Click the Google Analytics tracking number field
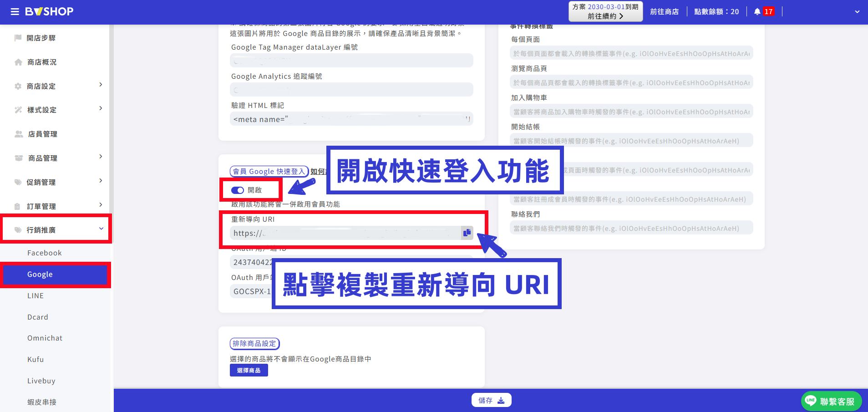Viewport: 868px width, 412px height. [351, 90]
